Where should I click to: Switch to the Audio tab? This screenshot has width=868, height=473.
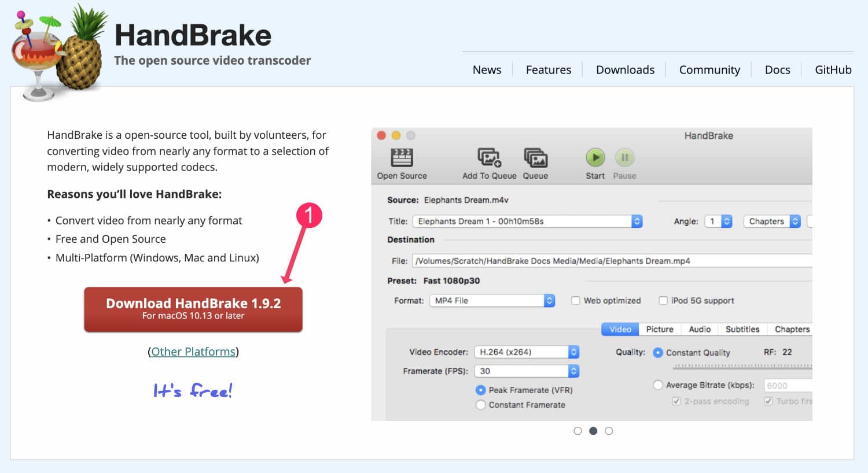pos(700,329)
